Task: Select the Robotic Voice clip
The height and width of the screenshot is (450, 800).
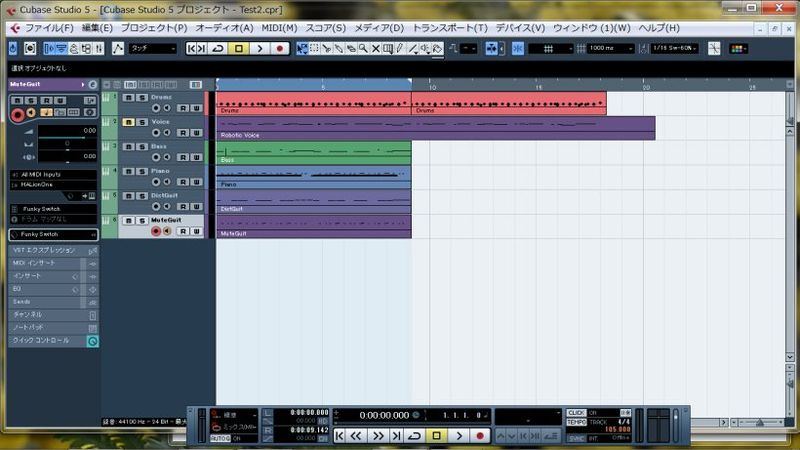Action: [x=436, y=128]
